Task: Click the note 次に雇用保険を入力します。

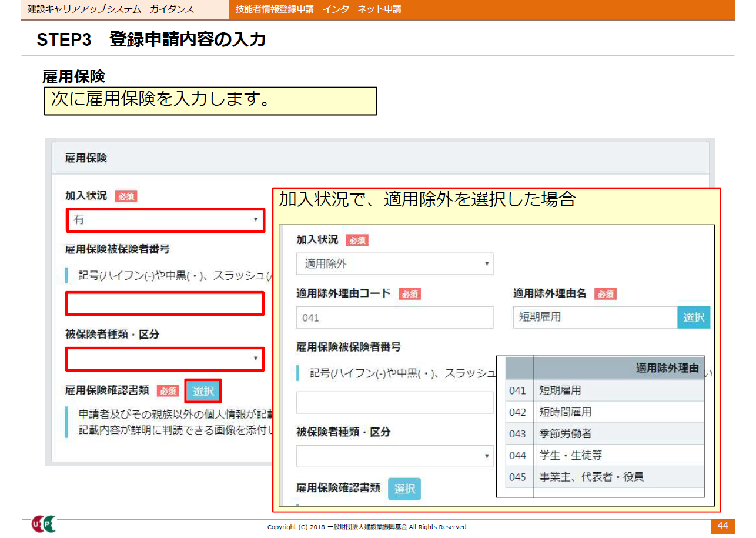Action: 210,101
